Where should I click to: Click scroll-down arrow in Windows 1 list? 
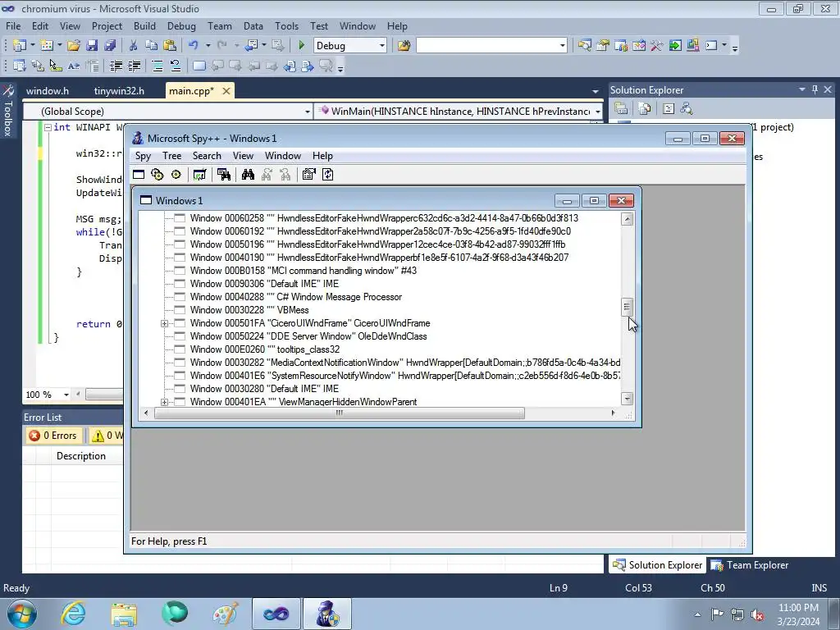coord(627,399)
